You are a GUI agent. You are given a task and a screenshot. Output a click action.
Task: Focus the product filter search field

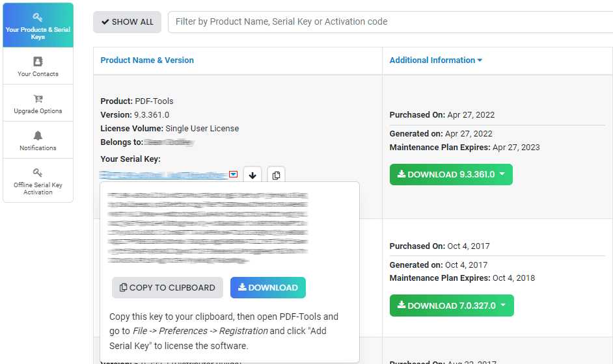(x=390, y=22)
